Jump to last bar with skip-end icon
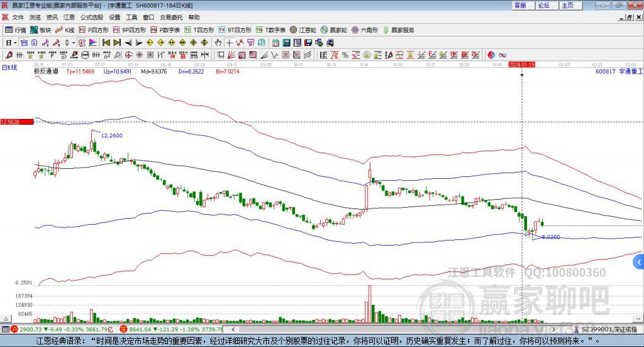Image resolution: width=644 pixels, height=347 pixels. [117, 43]
